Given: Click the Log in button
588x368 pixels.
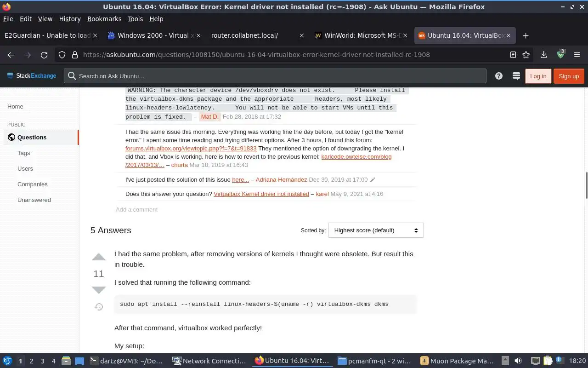Looking at the screenshot, I should coord(538,76).
